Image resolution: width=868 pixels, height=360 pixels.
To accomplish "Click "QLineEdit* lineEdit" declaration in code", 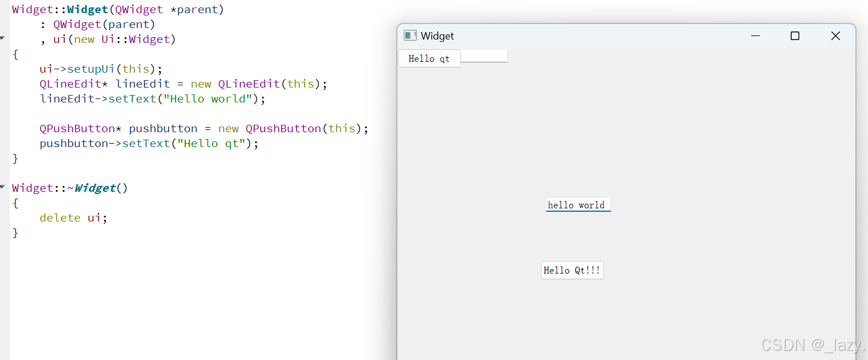I will point(105,84).
